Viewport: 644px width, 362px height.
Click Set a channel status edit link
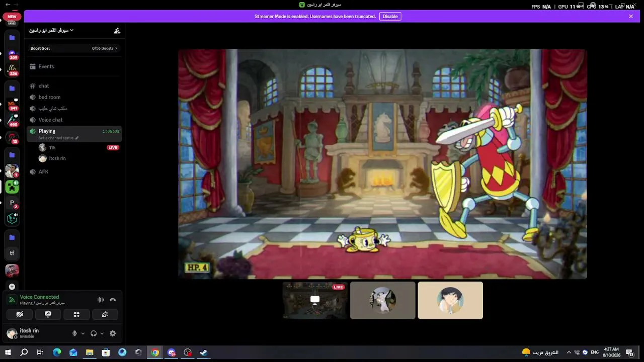coord(58,138)
